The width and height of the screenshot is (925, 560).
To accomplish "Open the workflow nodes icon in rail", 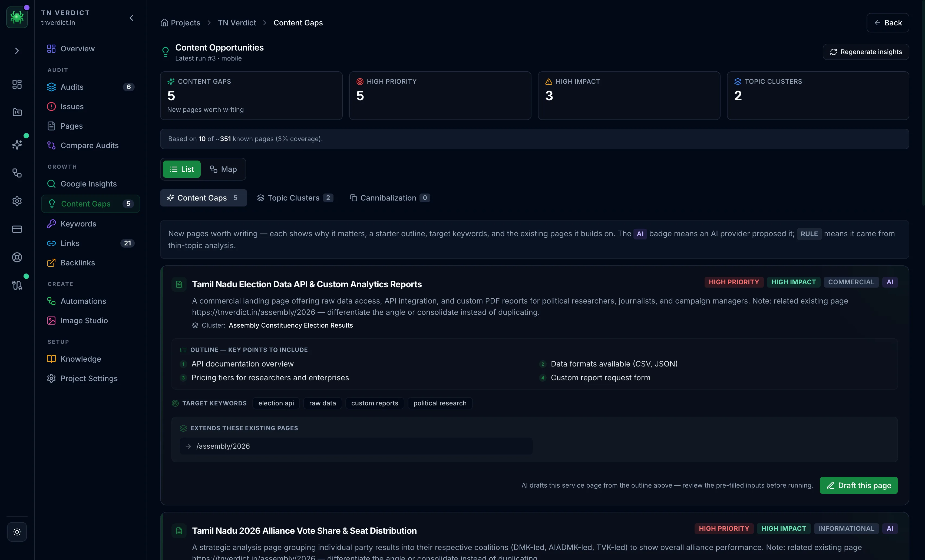I will point(17,173).
